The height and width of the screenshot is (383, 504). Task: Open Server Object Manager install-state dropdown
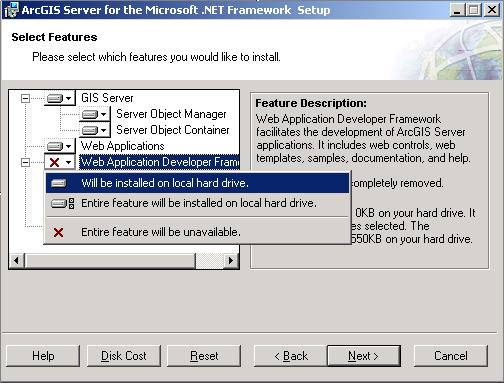click(95, 114)
